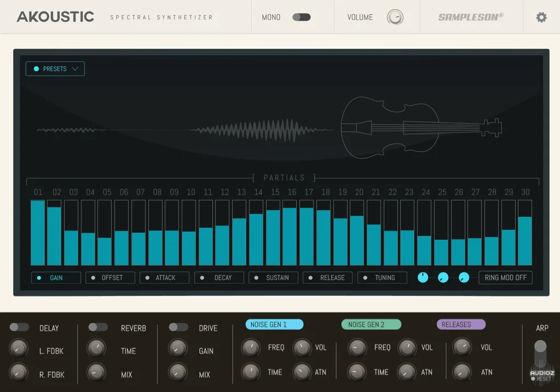
Task: Toggle the ARP vertical switch
Action: pyautogui.click(x=540, y=354)
